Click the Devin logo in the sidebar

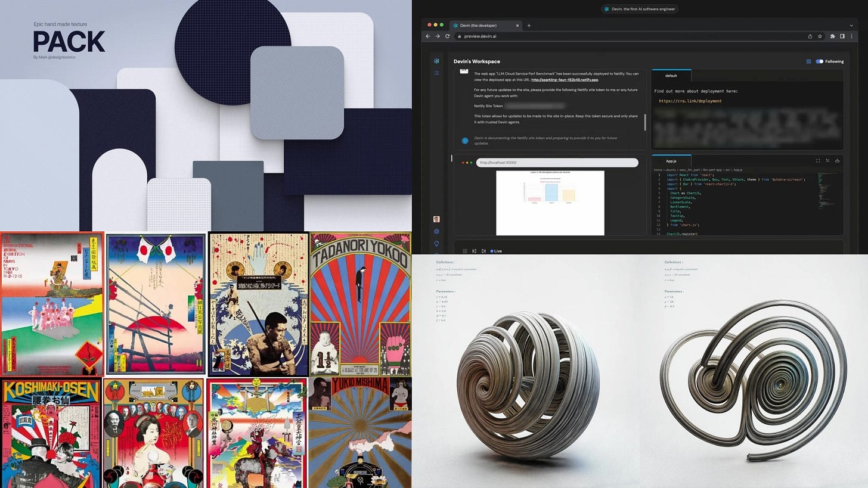(437, 61)
